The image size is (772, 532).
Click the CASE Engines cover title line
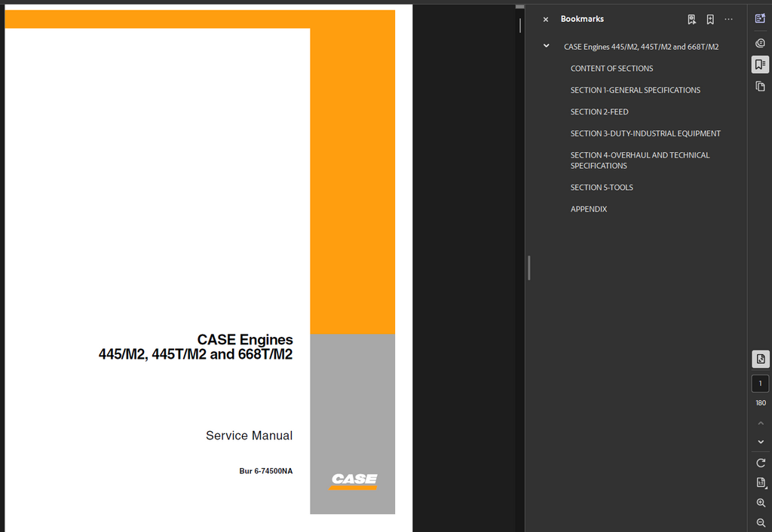(245, 340)
